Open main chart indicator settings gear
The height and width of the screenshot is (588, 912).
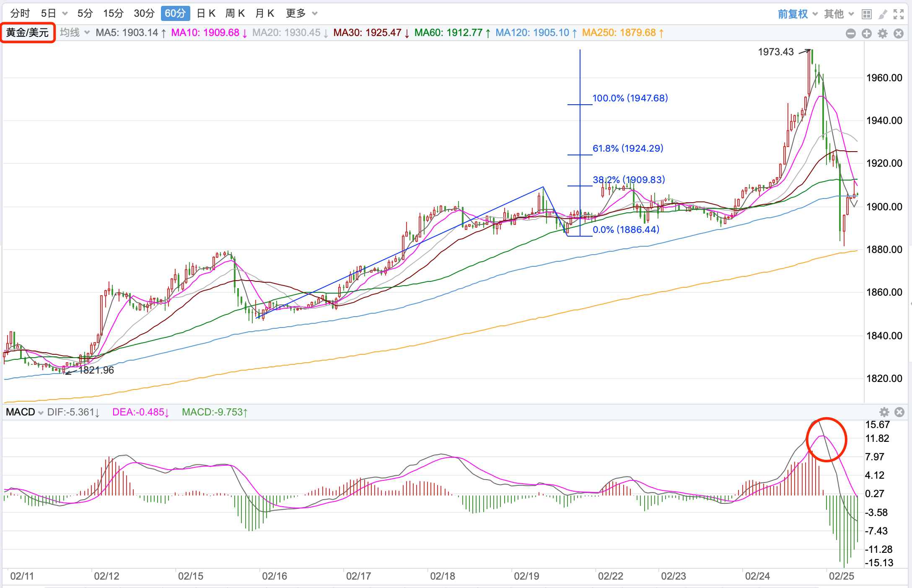click(x=883, y=34)
